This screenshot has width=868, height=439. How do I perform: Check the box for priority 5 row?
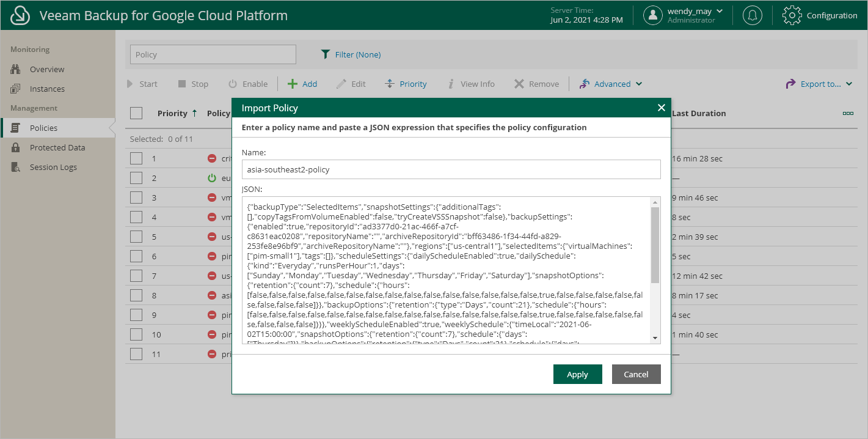tap(136, 237)
